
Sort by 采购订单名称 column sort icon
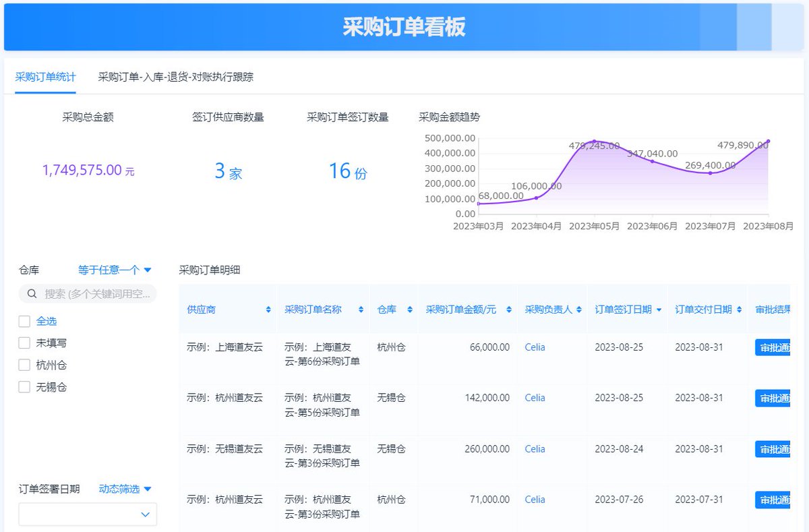(361, 309)
